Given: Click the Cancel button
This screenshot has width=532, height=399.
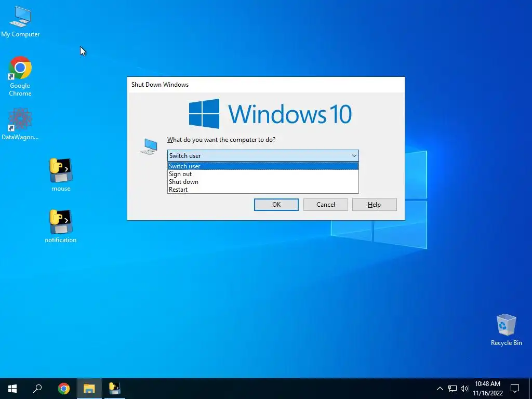Looking at the screenshot, I should point(325,205).
